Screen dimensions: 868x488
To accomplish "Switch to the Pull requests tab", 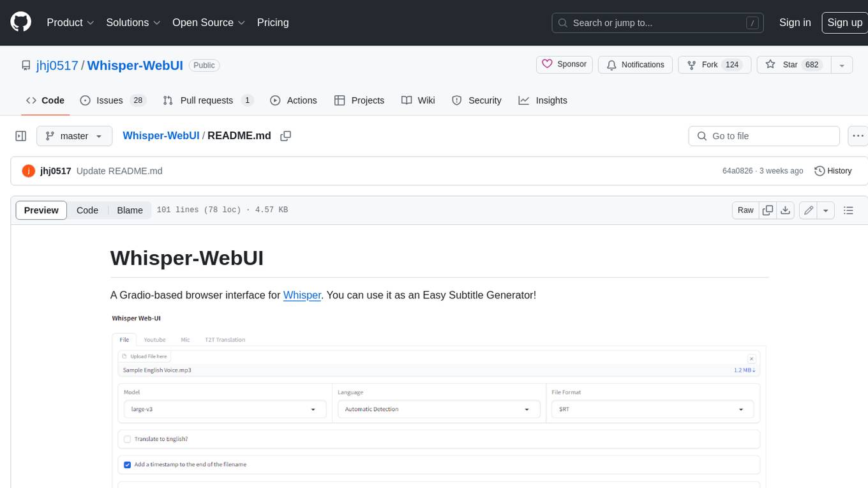I will (208, 100).
